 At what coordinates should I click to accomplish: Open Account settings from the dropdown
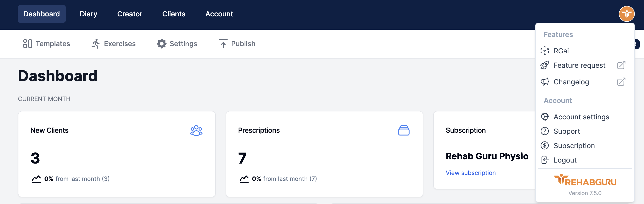tap(581, 117)
